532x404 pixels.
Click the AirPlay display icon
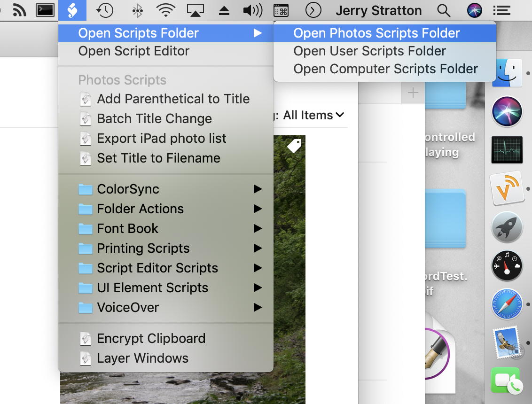[x=196, y=10]
